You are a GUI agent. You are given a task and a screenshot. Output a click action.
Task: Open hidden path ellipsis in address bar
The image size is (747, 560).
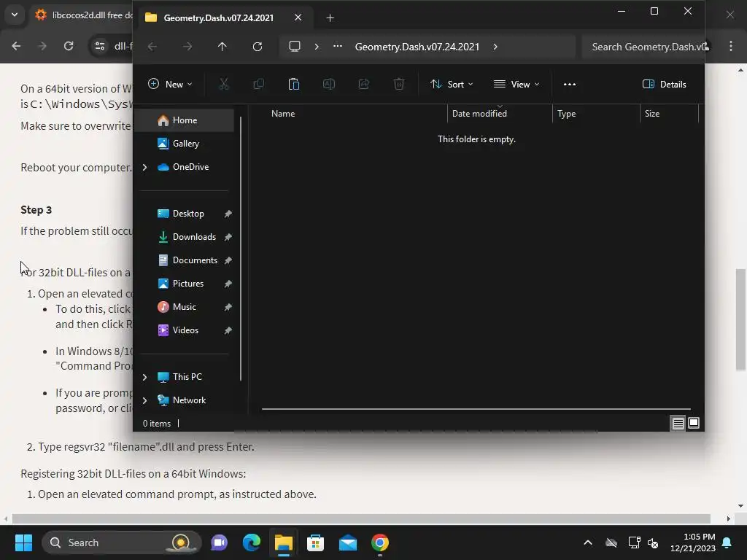click(x=337, y=46)
